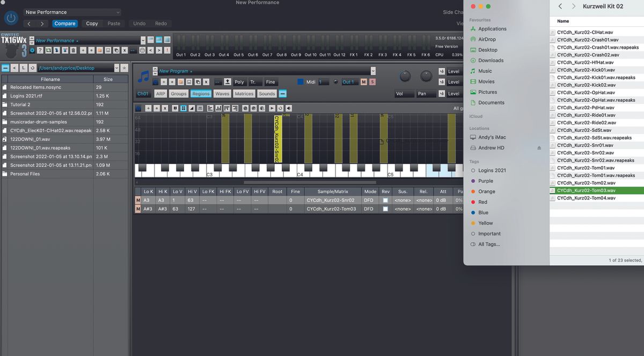Click the trash icon in the performance toolbar

tap(74, 50)
